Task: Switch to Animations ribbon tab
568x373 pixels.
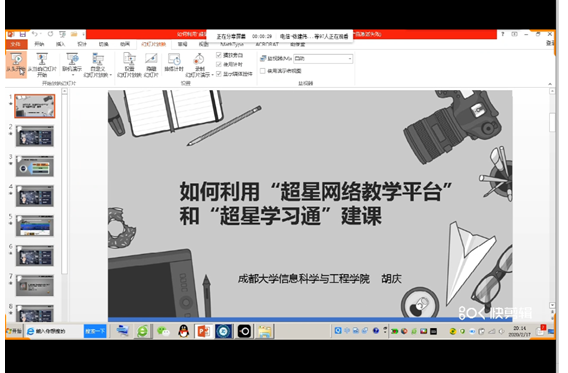Action: (125, 44)
